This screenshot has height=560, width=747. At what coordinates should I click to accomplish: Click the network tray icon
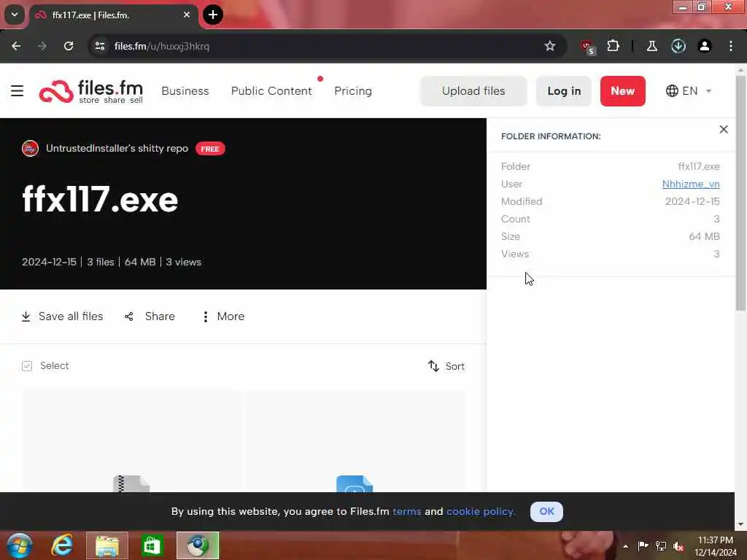click(660, 545)
